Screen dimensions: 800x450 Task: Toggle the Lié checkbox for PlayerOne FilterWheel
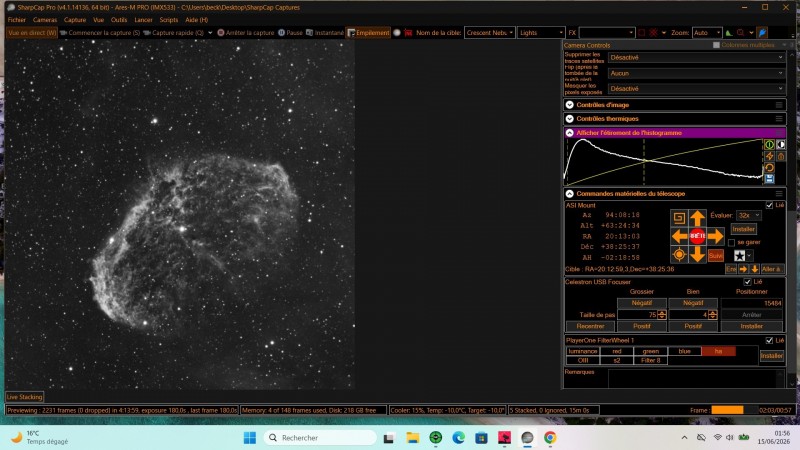[x=769, y=340]
